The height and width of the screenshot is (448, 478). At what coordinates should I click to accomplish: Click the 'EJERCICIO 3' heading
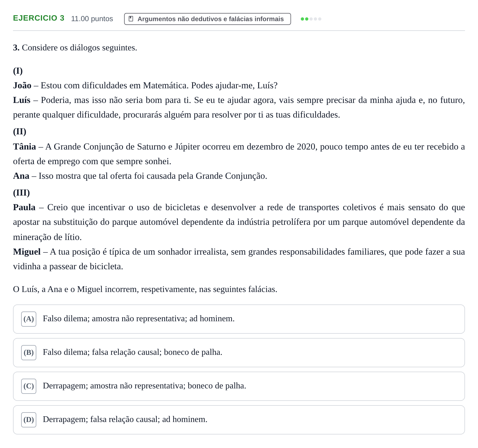tap(39, 18)
